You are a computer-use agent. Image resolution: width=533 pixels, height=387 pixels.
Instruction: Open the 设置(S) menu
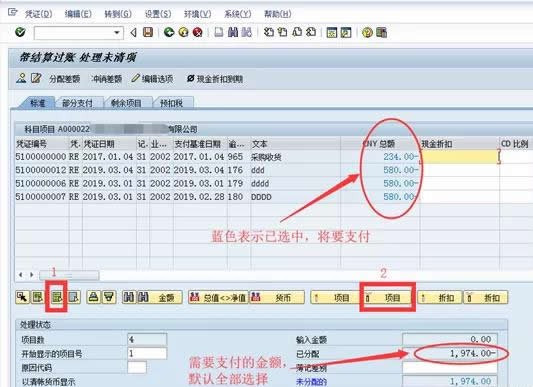point(158,14)
